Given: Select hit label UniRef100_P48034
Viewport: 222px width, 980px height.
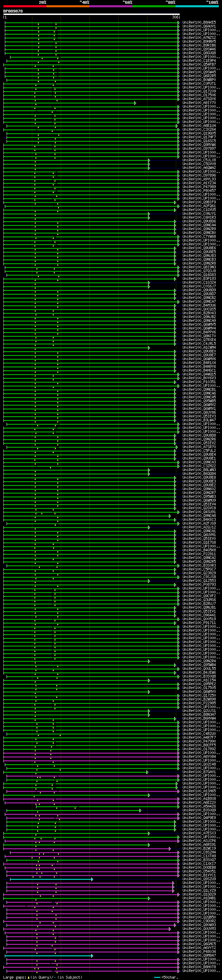Looking at the screenshot, I should (x=199, y=951).
